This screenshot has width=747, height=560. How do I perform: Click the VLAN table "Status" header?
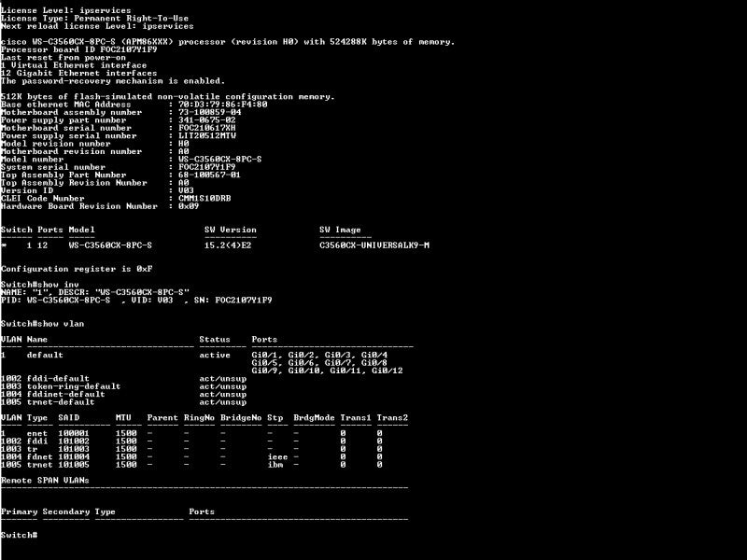coord(215,340)
